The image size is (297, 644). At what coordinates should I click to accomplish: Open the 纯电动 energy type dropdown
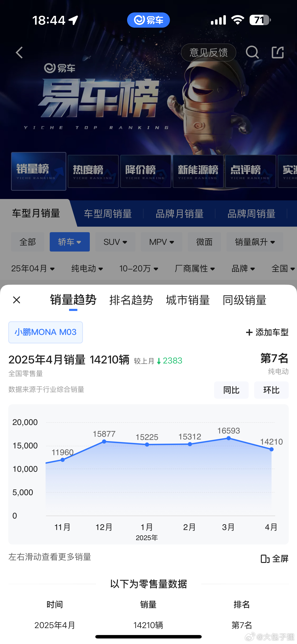click(x=87, y=269)
